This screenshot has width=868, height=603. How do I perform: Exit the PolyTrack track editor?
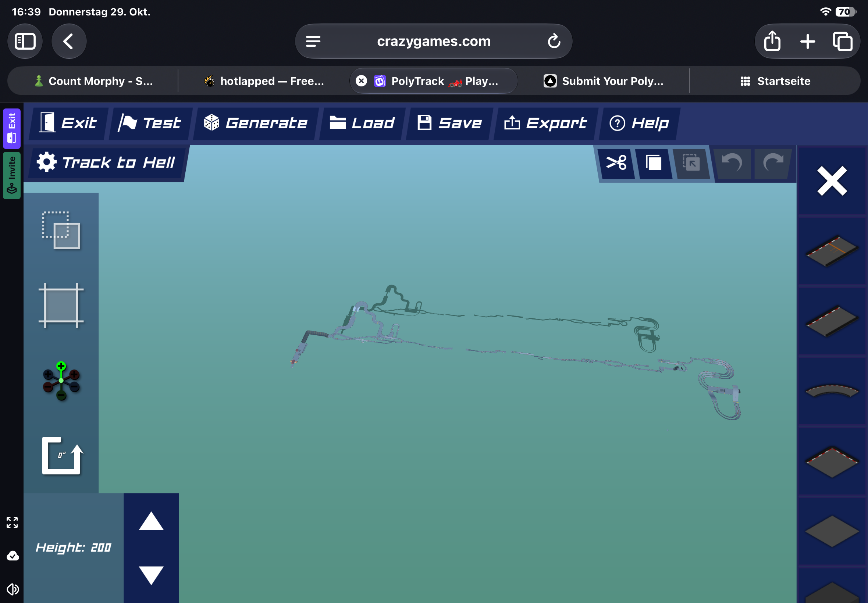tap(69, 123)
